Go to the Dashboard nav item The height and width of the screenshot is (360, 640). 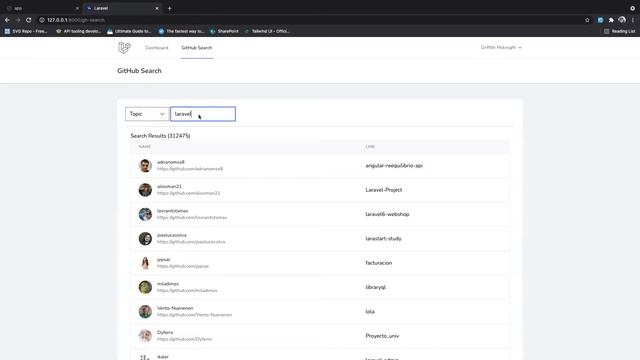(x=156, y=48)
